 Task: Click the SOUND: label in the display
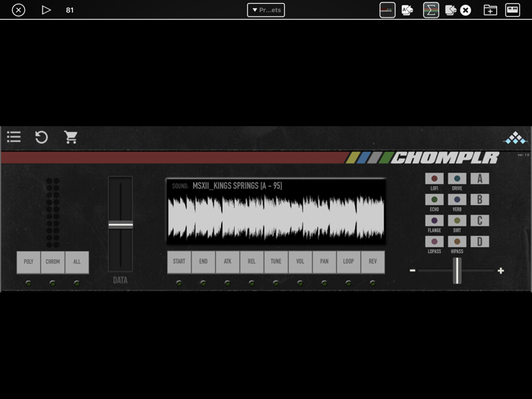coord(180,186)
